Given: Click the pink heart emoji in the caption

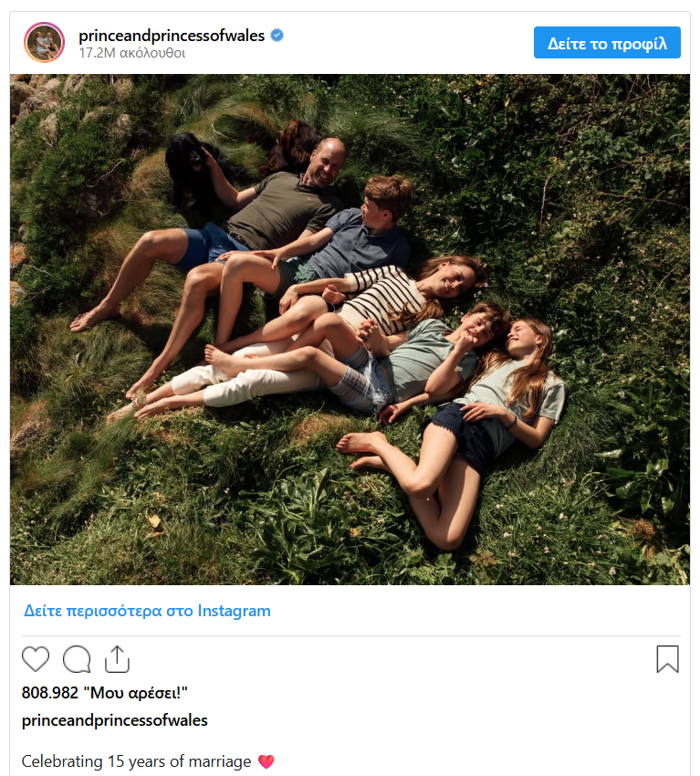Looking at the screenshot, I should tap(266, 761).
